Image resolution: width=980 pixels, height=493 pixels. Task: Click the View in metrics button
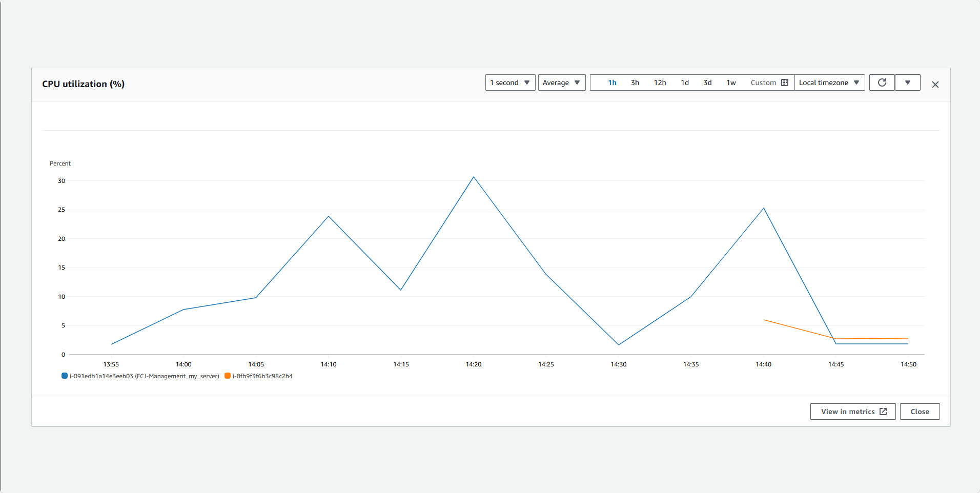click(852, 411)
